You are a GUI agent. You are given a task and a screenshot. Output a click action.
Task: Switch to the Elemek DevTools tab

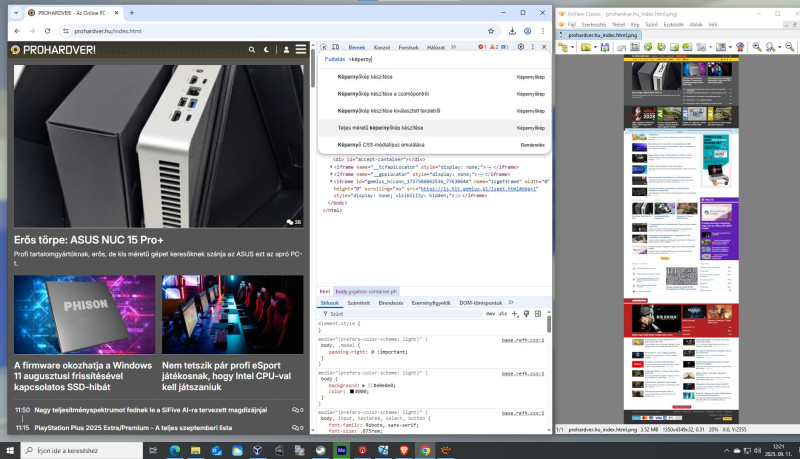pos(357,47)
